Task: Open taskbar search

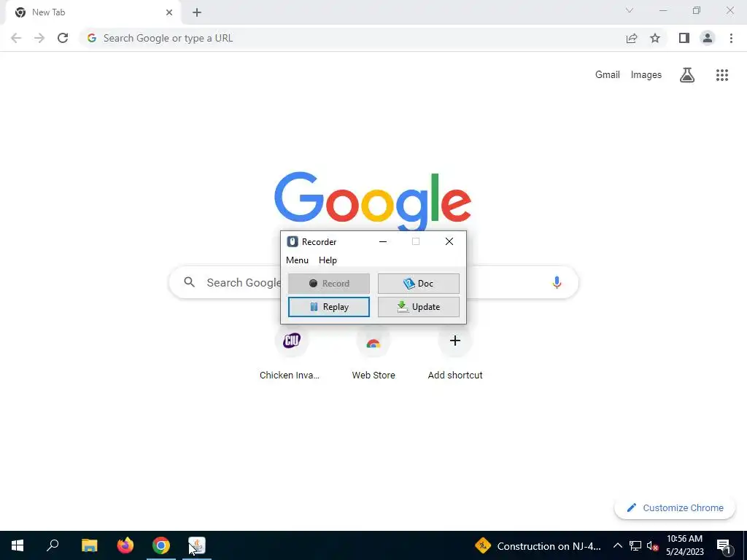Action: [53, 545]
